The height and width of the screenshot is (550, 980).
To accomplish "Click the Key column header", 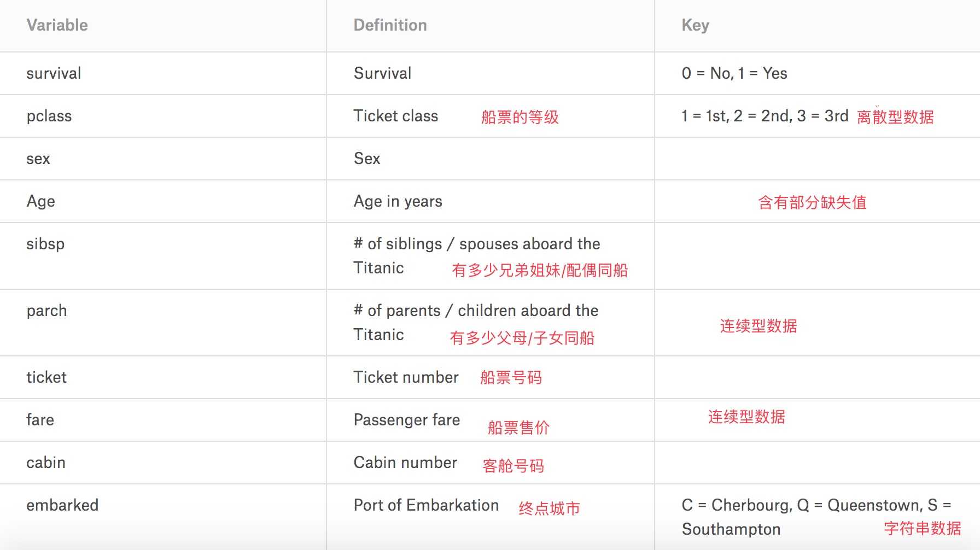I will point(695,25).
